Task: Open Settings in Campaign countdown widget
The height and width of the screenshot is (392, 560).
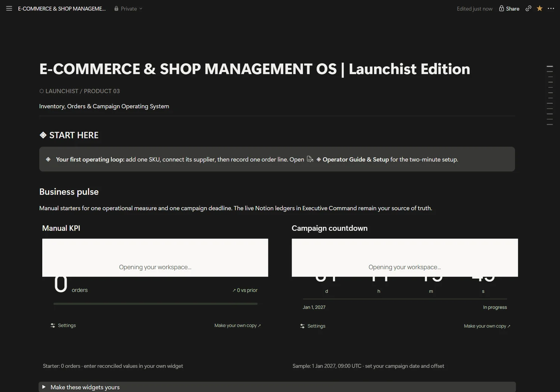Action: [312, 326]
